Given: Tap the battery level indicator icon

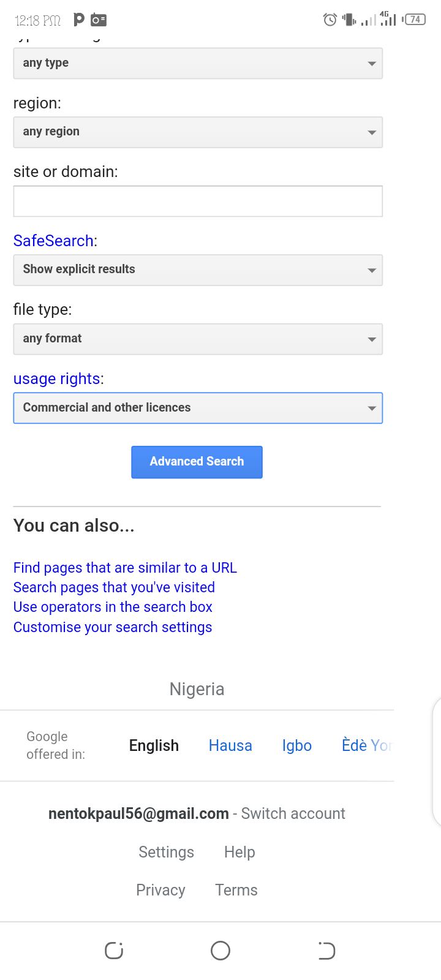Looking at the screenshot, I should (415, 20).
